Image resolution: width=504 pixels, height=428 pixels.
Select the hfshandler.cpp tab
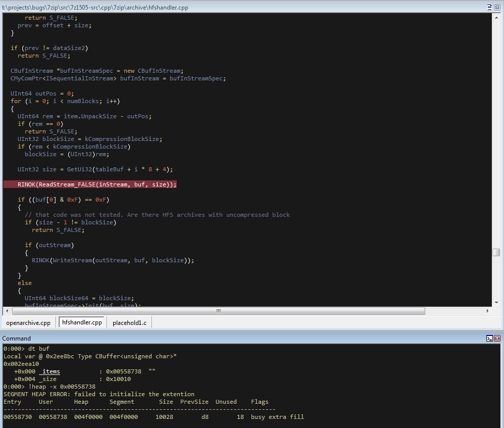pos(82,323)
